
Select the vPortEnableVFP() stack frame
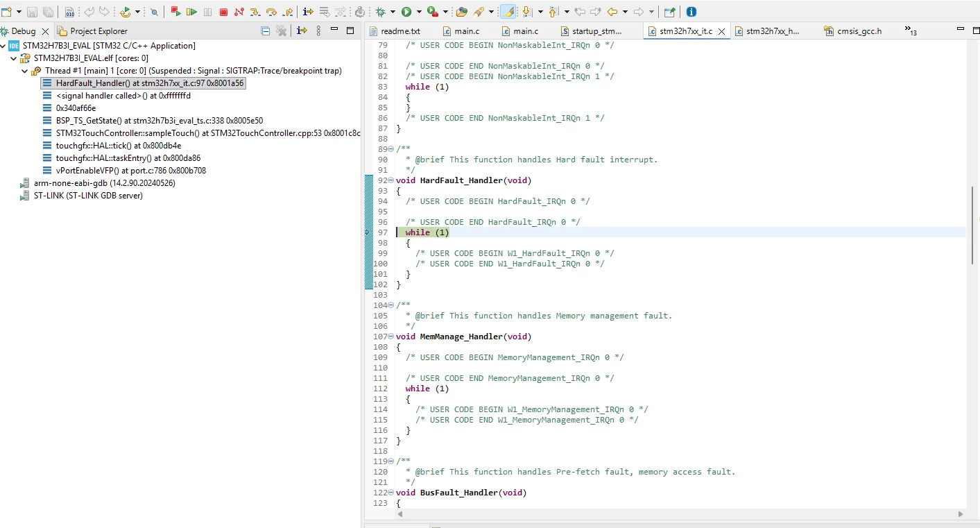124,171
